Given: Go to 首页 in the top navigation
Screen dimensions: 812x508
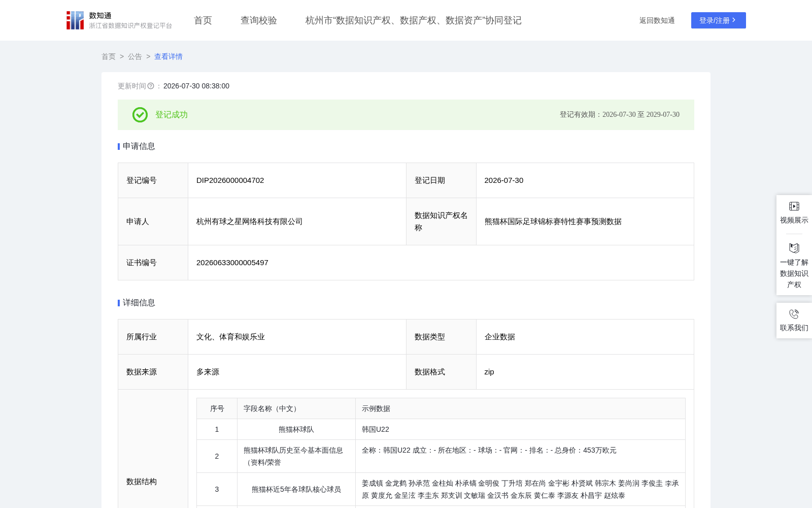Looking at the screenshot, I should click(203, 20).
